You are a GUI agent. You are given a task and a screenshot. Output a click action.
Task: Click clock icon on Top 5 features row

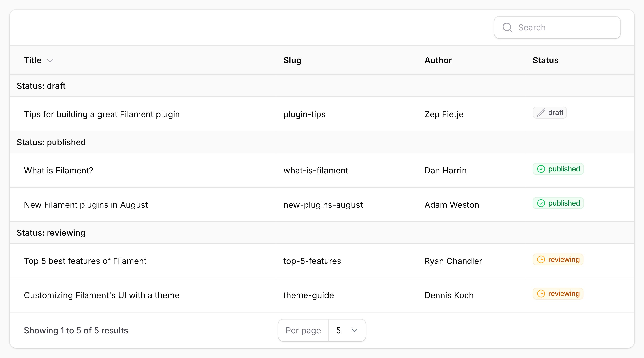[541, 260]
